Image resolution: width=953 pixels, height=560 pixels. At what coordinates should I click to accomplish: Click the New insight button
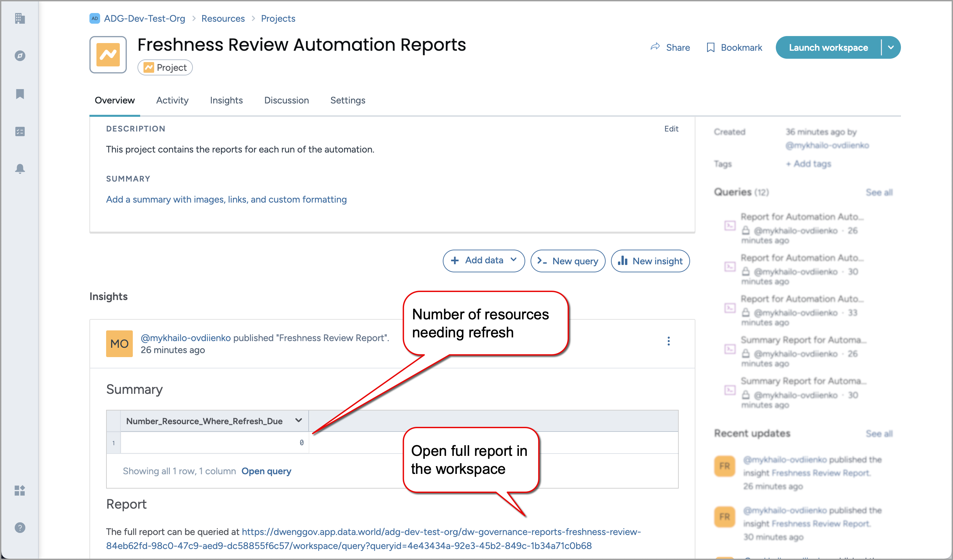(x=650, y=261)
